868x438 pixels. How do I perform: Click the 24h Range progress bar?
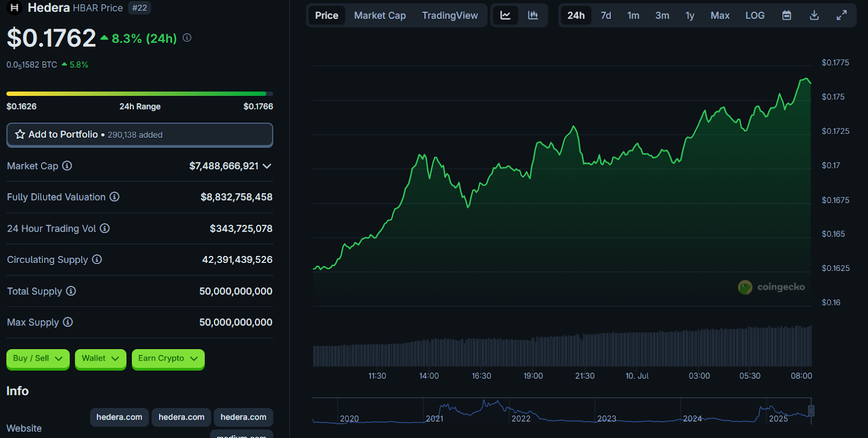[139, 94]
